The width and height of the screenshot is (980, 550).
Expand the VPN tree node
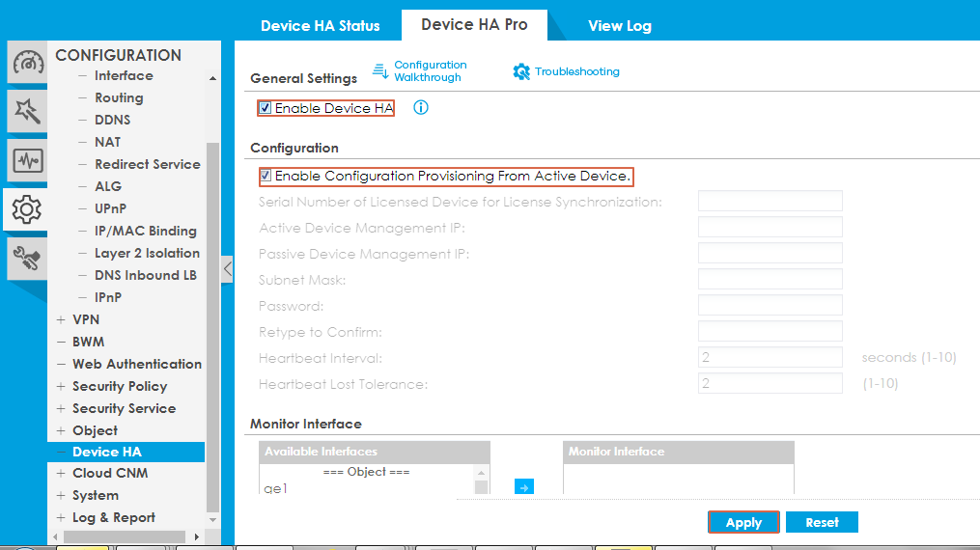click(x=61, y=319)
